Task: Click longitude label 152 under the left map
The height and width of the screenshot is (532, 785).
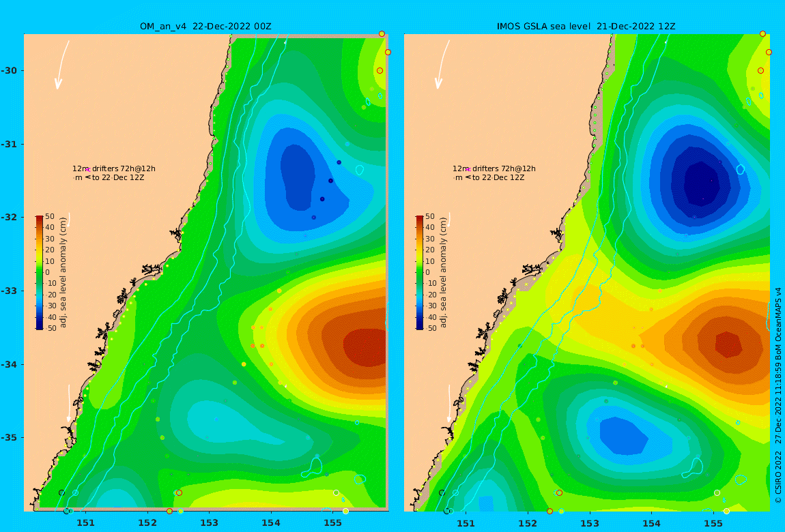Action: click(147, 524)
